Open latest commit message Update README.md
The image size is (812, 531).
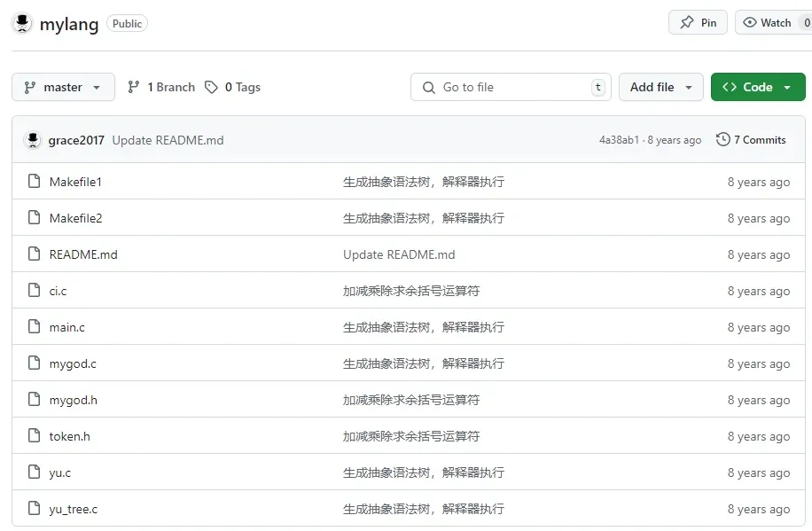pyautogui.click(x=168, y=140)
